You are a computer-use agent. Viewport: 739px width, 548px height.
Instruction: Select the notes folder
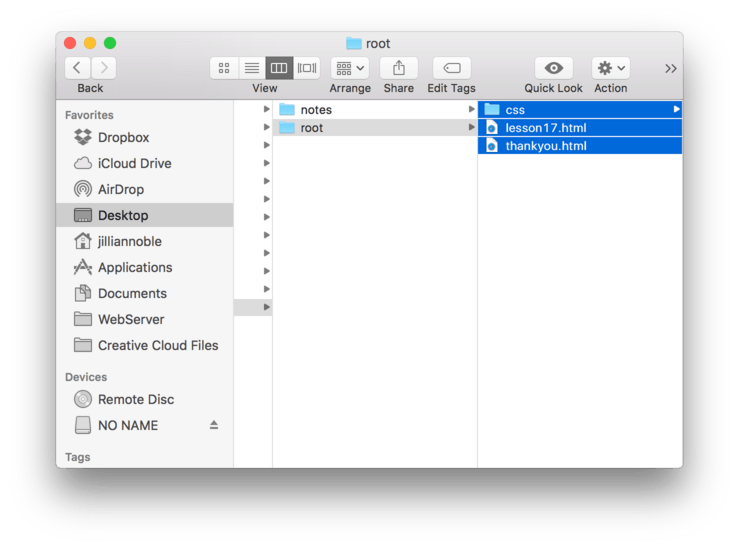[x=375, y=110]
